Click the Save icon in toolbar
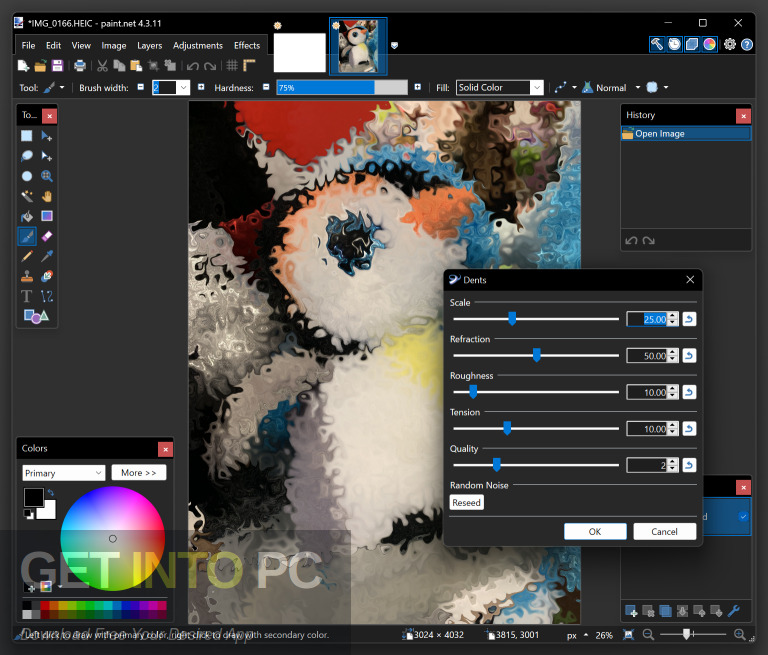The height and width of the screenshot is (655, 768). point(57,66)
